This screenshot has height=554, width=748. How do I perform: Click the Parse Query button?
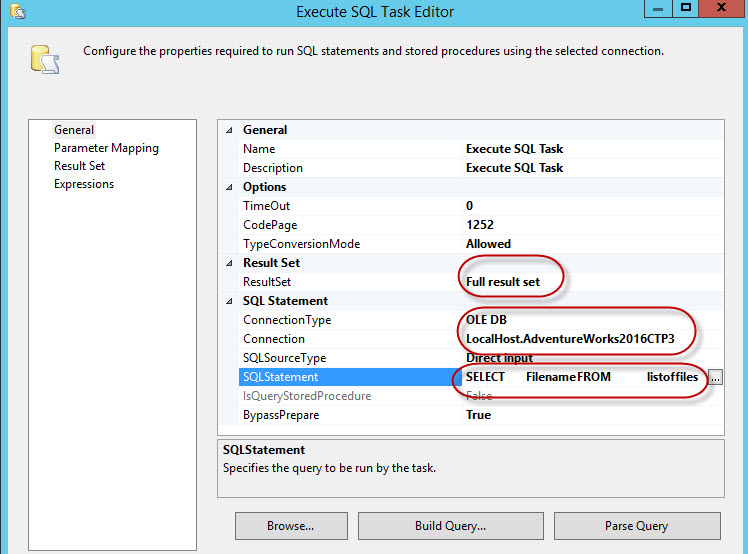[637, 526]
